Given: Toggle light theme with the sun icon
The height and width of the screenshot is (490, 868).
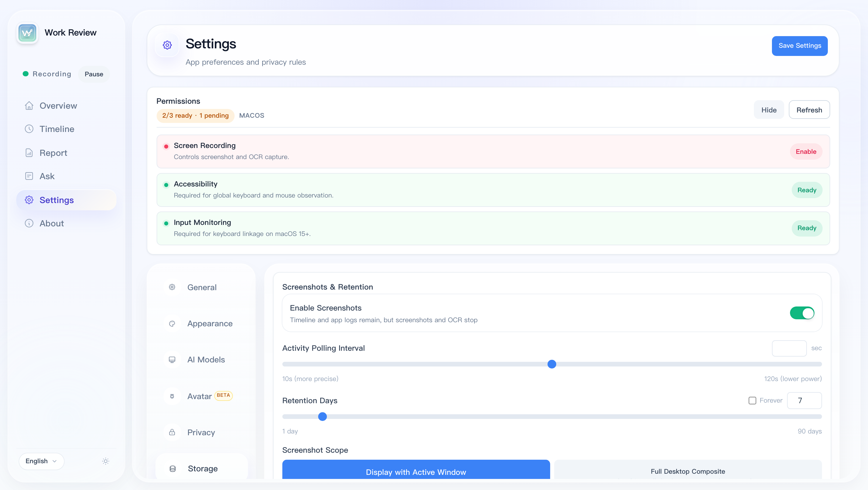Looking at the screenshot, I should [105, 461].
